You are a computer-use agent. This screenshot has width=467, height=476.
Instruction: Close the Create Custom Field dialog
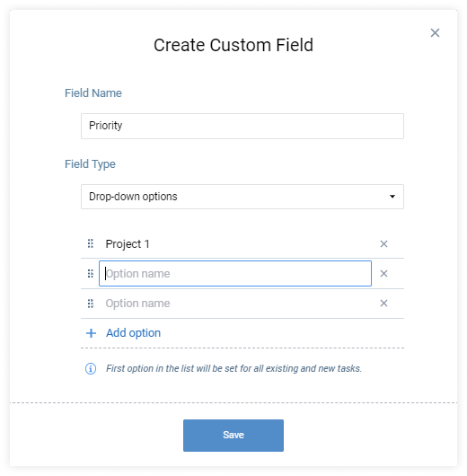[x=435, y=33]
